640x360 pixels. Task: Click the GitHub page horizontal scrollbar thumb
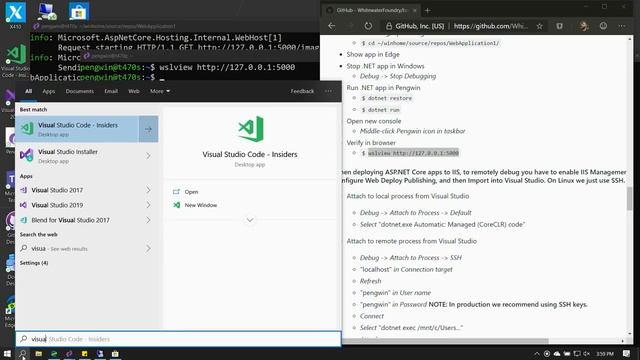pos(445,340)
